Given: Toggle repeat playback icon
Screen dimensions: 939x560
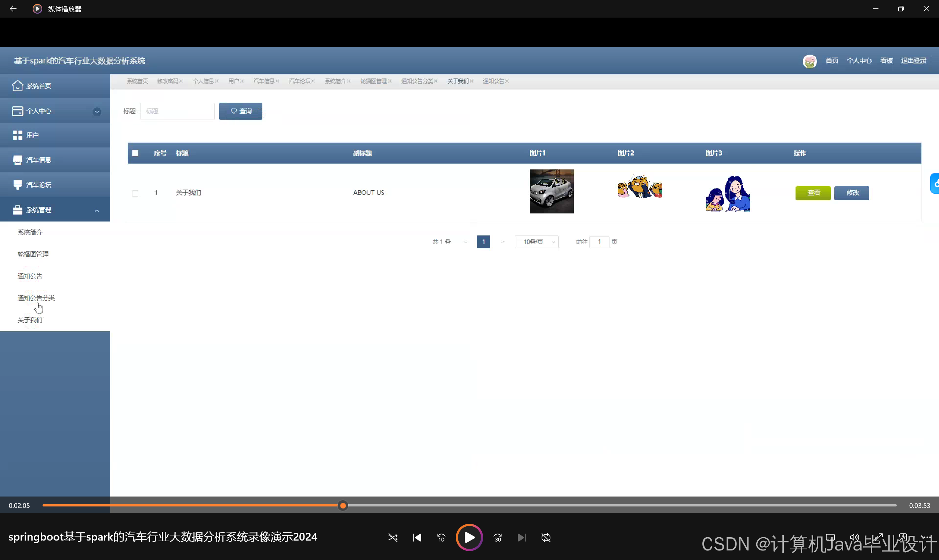Looking at the screenshot, I should [x=546, y=537].
